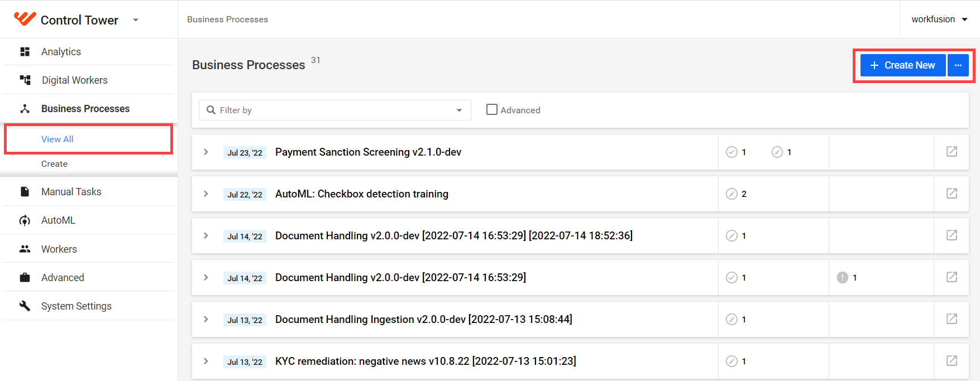The height and width of the screenshot is (381, 980).
Task: Expand the Control Tower app switcher arrow
Action: 135,20
